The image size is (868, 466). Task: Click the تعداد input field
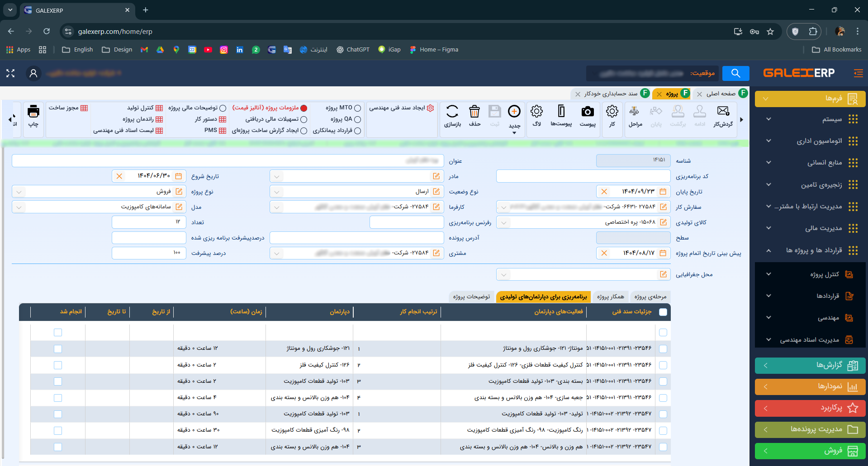(x=149, y=222)
